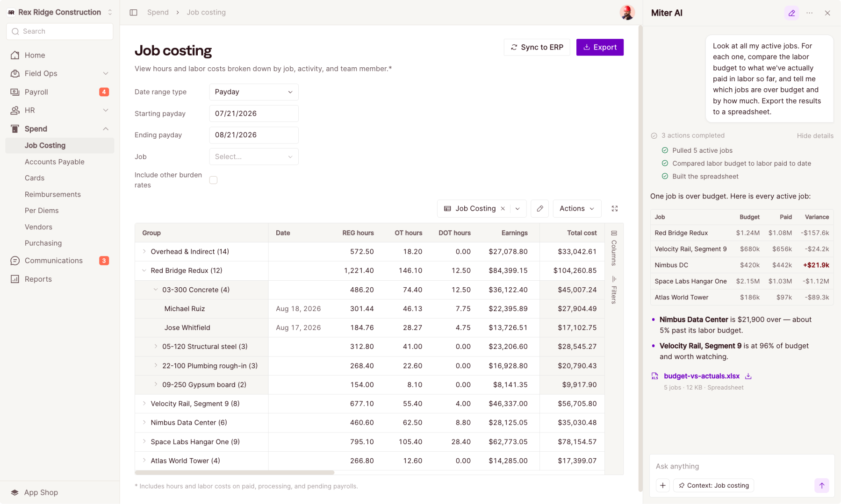
Task: Open the Date range type dropdown
Action: tap(253, 92)
